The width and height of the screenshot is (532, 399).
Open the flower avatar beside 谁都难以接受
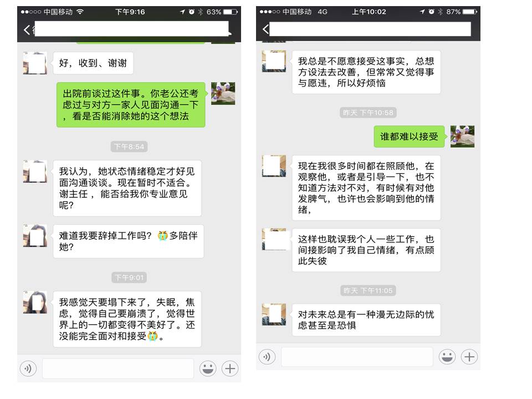point(462,136)
